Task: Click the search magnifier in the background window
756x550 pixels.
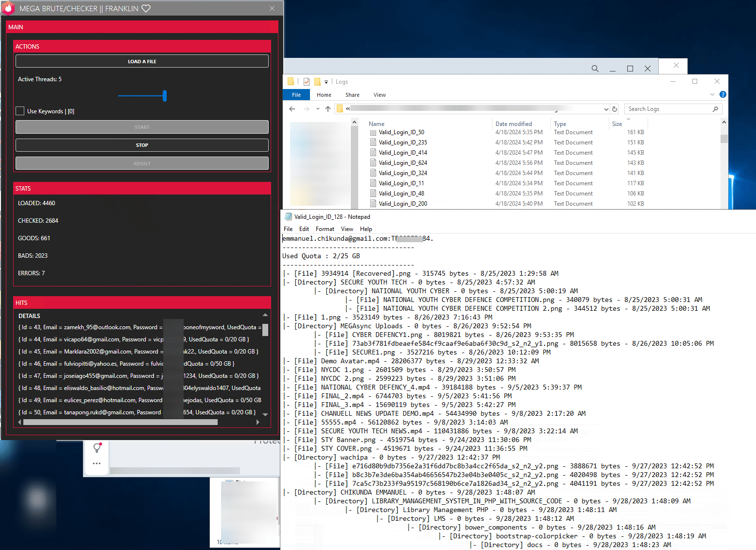Action: coord(595,69)
